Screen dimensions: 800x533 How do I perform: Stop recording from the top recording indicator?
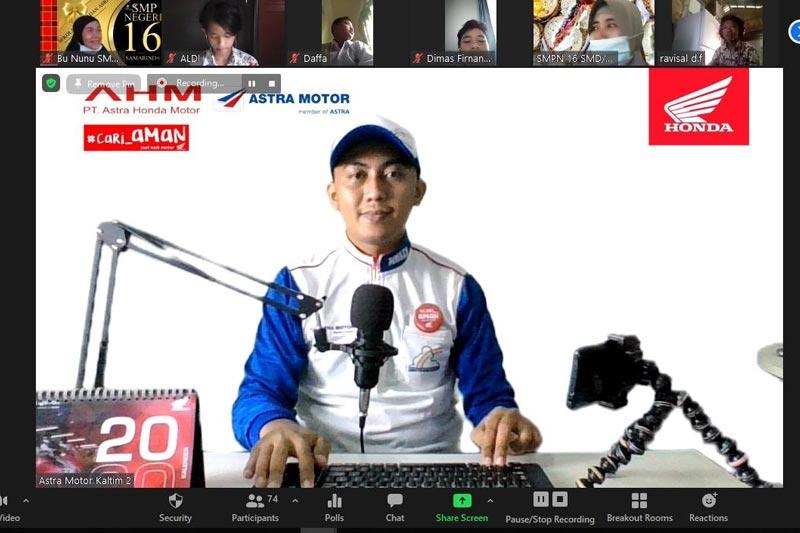point(271,84)
